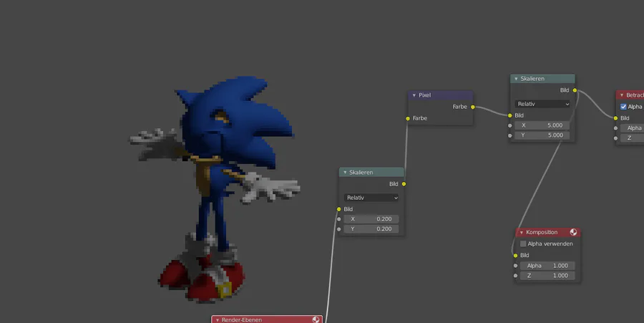Collapse the Betrachter node triangle

pyautogui.click(x=622, y=95)
